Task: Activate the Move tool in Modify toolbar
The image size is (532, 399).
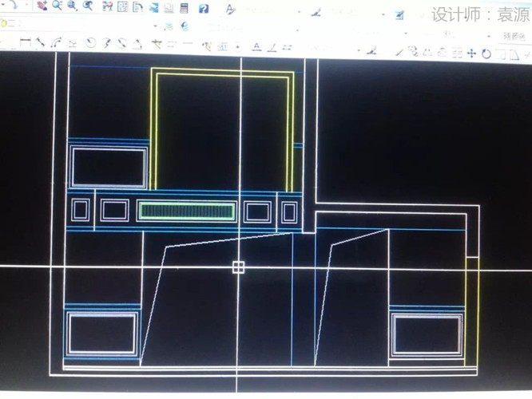Action: tap(471, 53)
